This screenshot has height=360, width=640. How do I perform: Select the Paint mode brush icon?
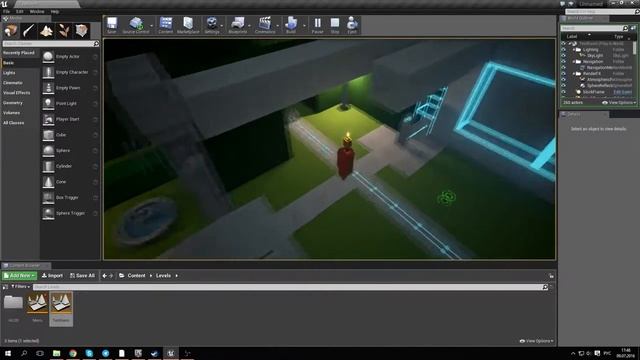(x=29, y=31)
